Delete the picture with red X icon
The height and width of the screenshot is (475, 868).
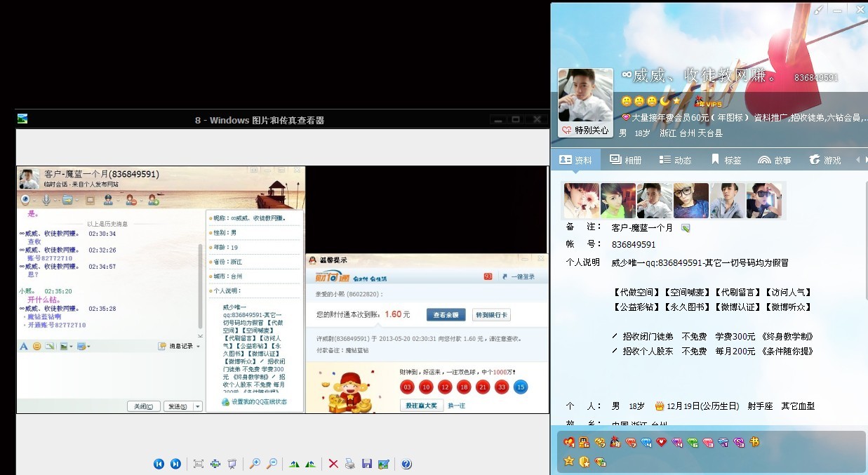(x=333, y=464)
